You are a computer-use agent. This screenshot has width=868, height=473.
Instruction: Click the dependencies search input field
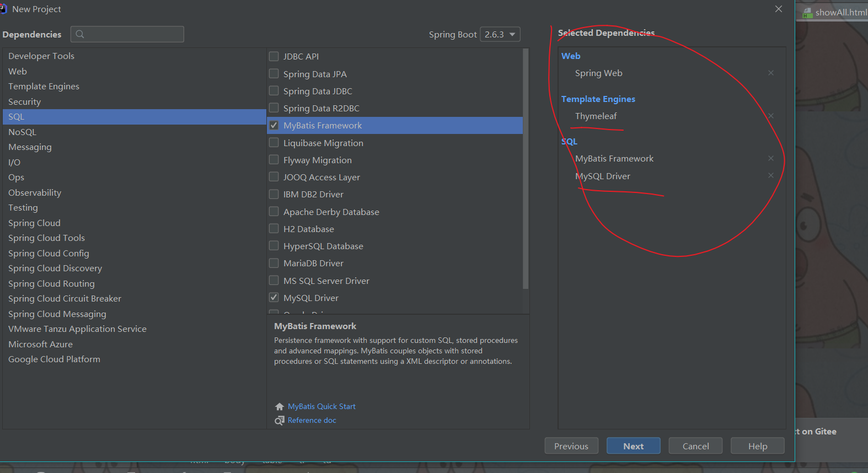[127, 34]
